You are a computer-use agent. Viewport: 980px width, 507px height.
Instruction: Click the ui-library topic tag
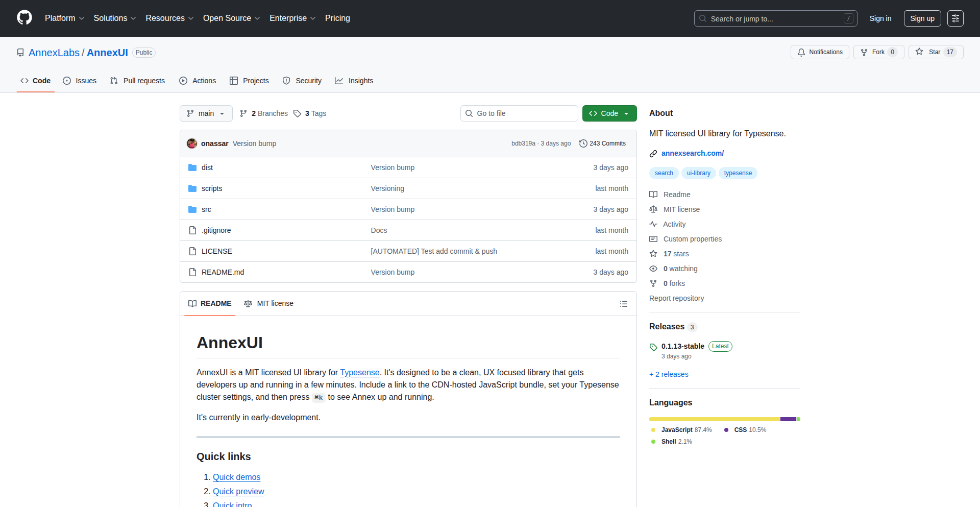coord(699,173)
